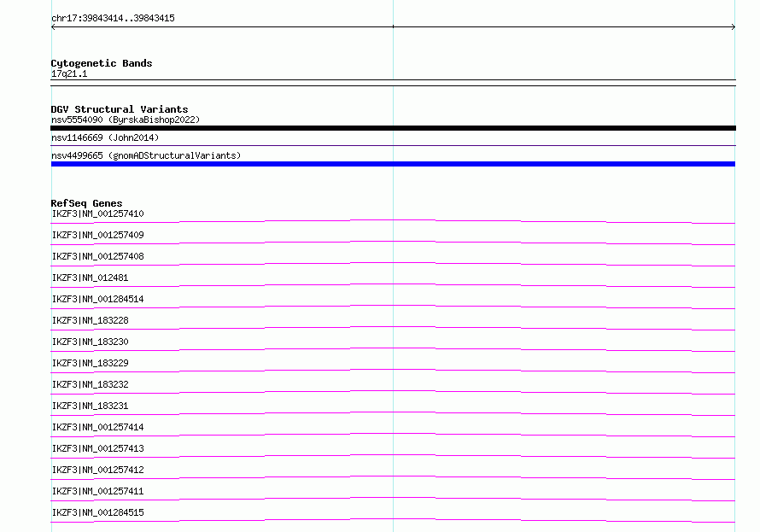Open transcript IKZF3|NM_012481
Screen dimensions: 760x532
coord(91,278)
